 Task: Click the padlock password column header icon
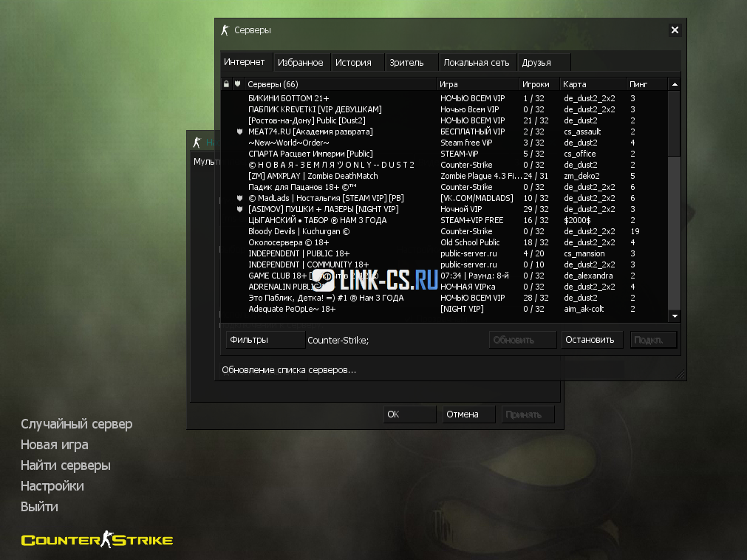(x=227, y=84)
